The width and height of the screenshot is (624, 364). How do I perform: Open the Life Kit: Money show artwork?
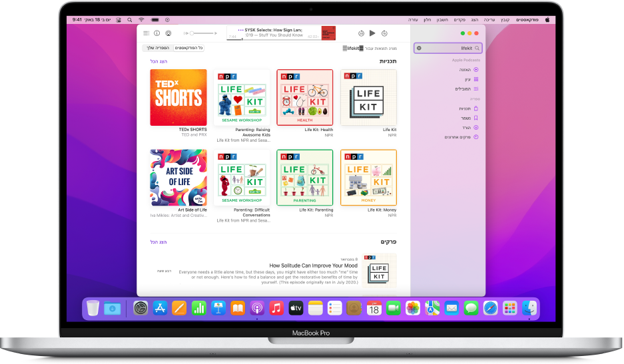click(368, 178)
